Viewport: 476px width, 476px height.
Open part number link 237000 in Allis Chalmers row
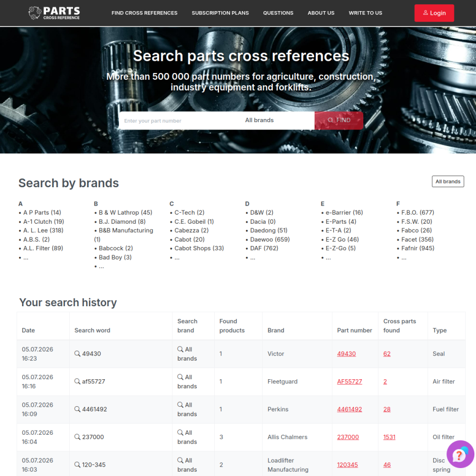(x=348, y=437)
